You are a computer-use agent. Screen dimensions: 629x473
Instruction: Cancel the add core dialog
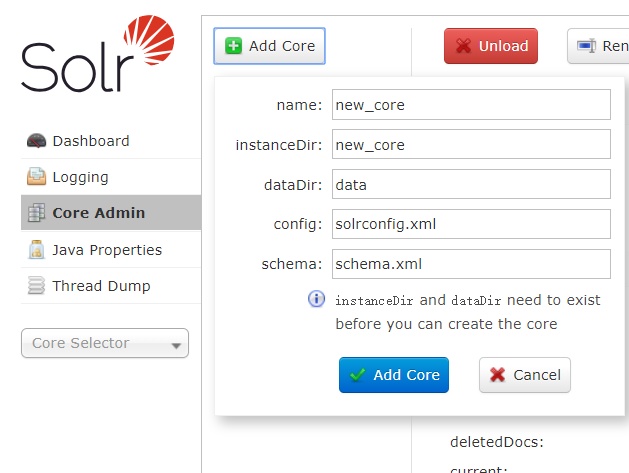(x=525, y=375)
